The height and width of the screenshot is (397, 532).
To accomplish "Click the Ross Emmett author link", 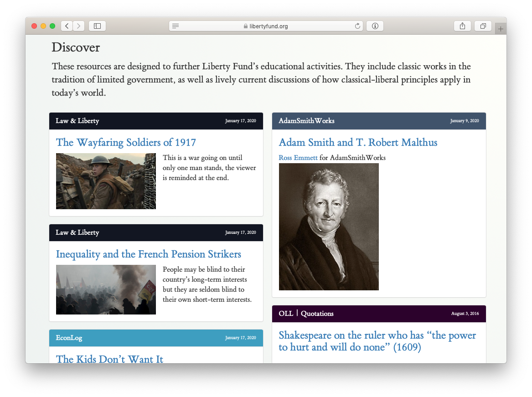I will (x=298, y=158).
